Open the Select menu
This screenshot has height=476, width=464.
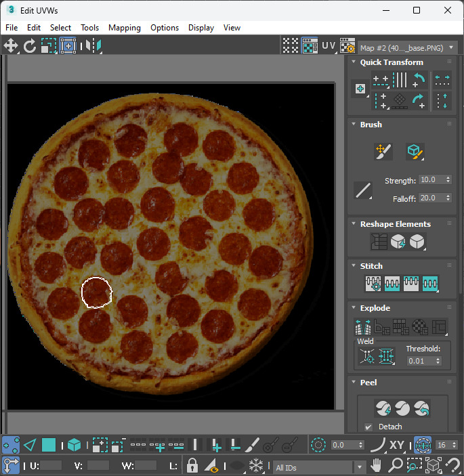coord(60,28)
